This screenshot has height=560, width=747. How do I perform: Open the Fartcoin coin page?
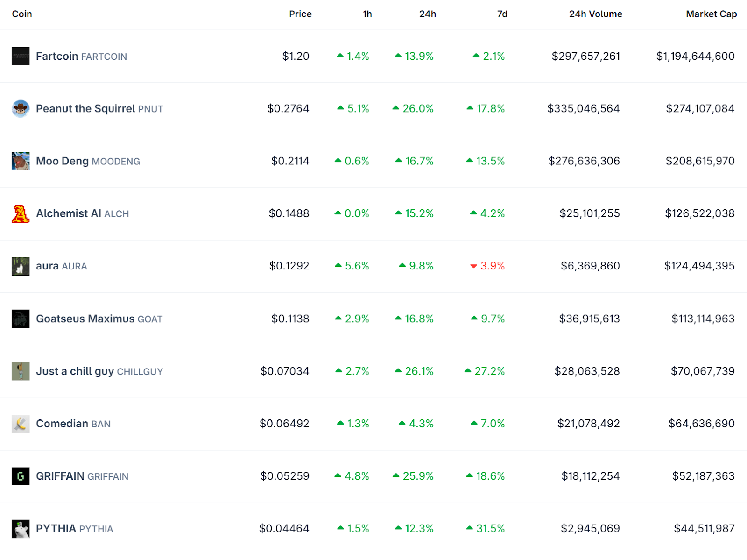coord(57,56)
